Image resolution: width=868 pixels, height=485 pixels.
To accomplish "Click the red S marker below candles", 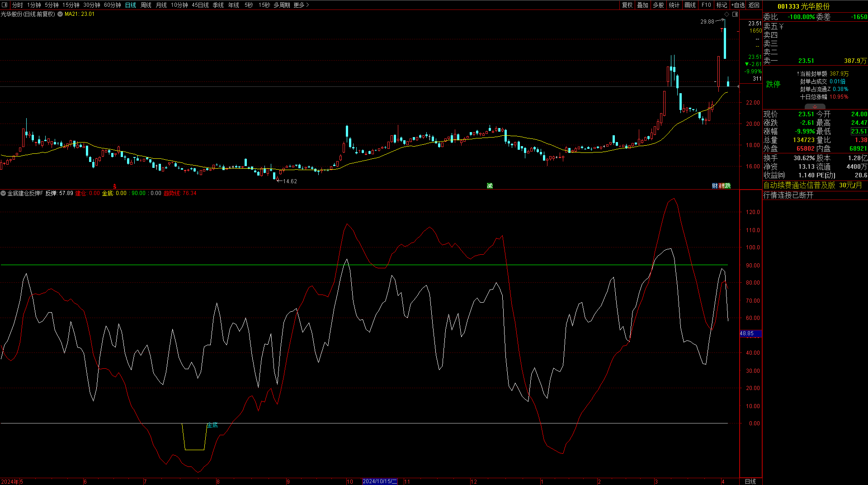I will pyautogui.click(x=115, y=186).
